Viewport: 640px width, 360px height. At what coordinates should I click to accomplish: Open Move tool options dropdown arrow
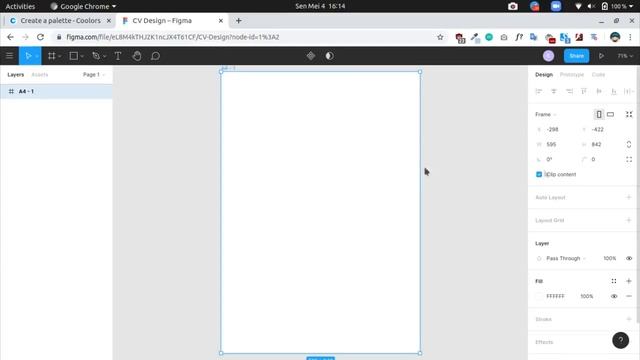37,56
